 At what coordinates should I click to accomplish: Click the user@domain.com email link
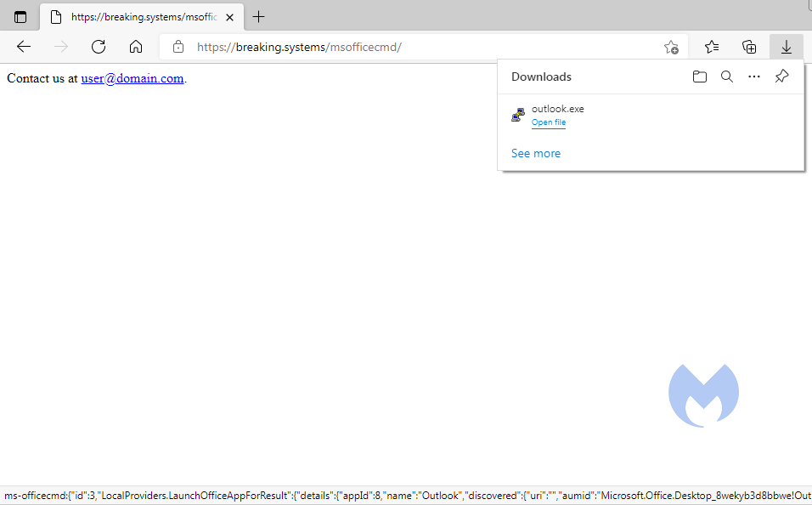click(x=133, y=78)
